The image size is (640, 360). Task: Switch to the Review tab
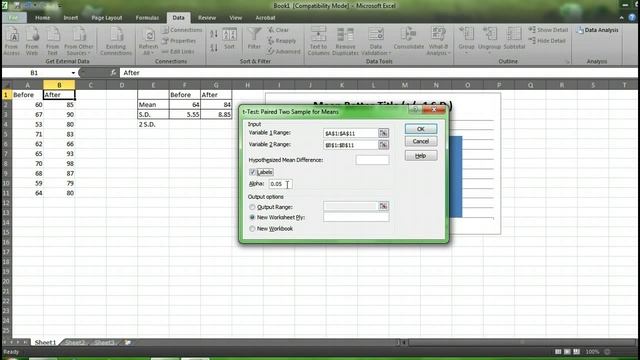point(207,18)
